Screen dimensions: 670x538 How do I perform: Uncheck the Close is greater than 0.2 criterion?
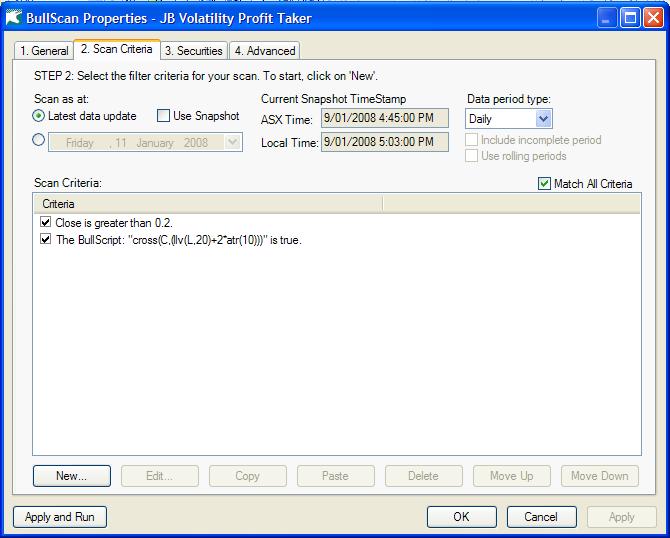[x=45, y=222]
